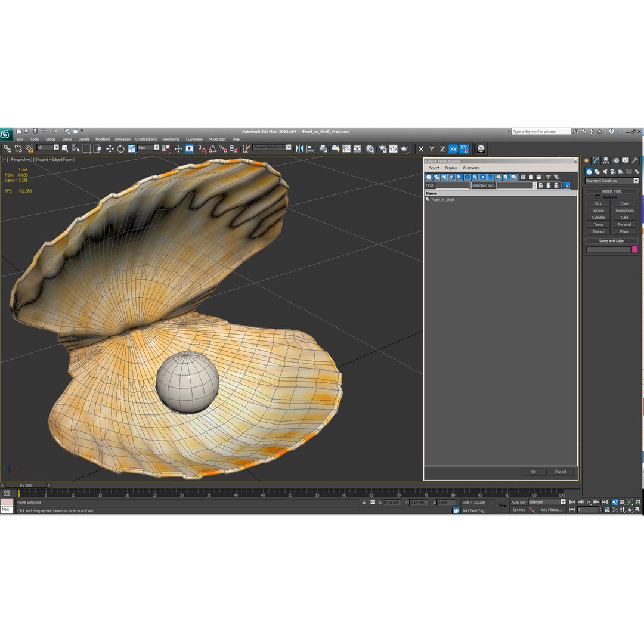Open the Customize menu in Select From Scene

(471, 168)
